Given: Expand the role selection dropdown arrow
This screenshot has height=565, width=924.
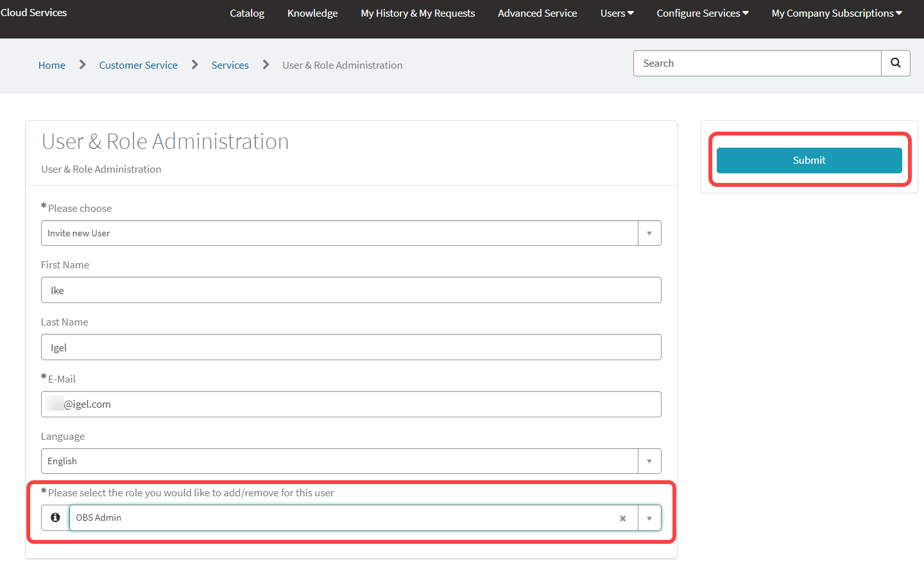Looking at the screenshot, I should [649, 518].
